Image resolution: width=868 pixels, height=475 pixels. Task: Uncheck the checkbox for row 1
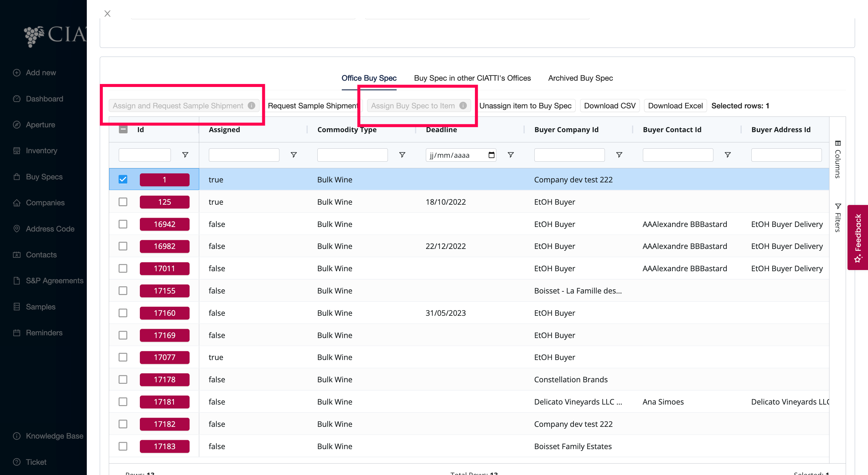click(123, 179)
